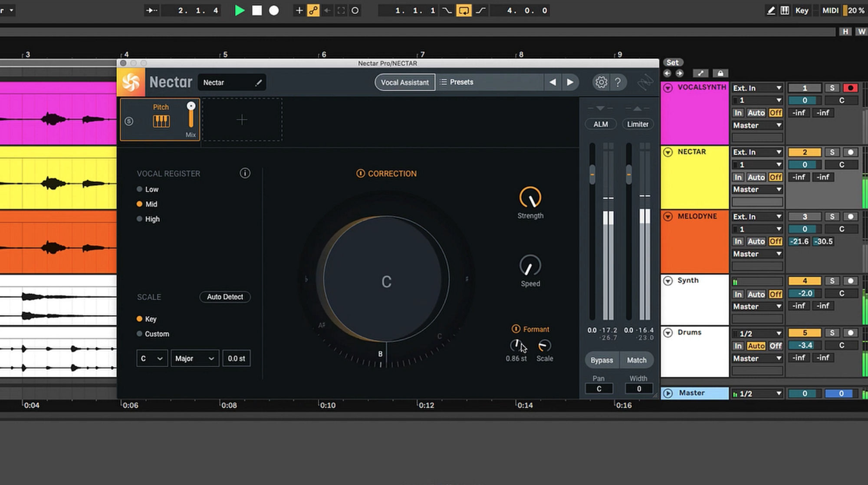Set MELODYNE monitor to Auto

756,241
